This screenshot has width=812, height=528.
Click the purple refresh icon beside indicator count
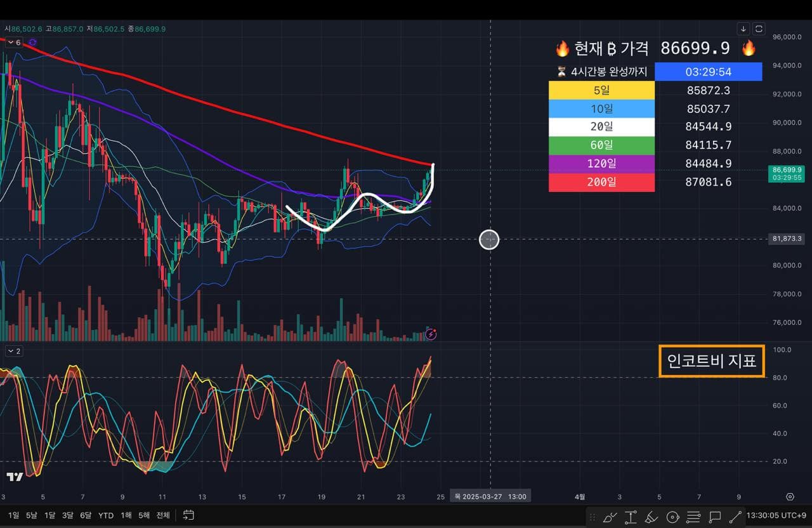click(32, 42)
